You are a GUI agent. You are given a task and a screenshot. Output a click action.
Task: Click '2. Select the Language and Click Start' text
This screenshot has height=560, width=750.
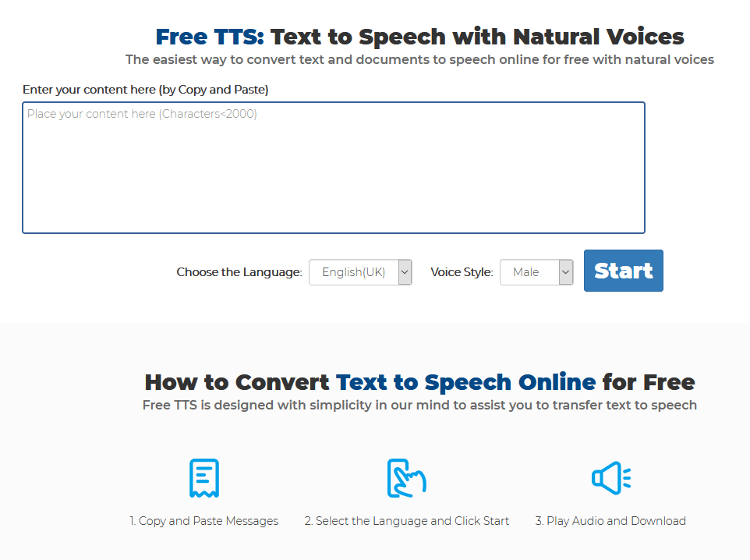[406, 521]
